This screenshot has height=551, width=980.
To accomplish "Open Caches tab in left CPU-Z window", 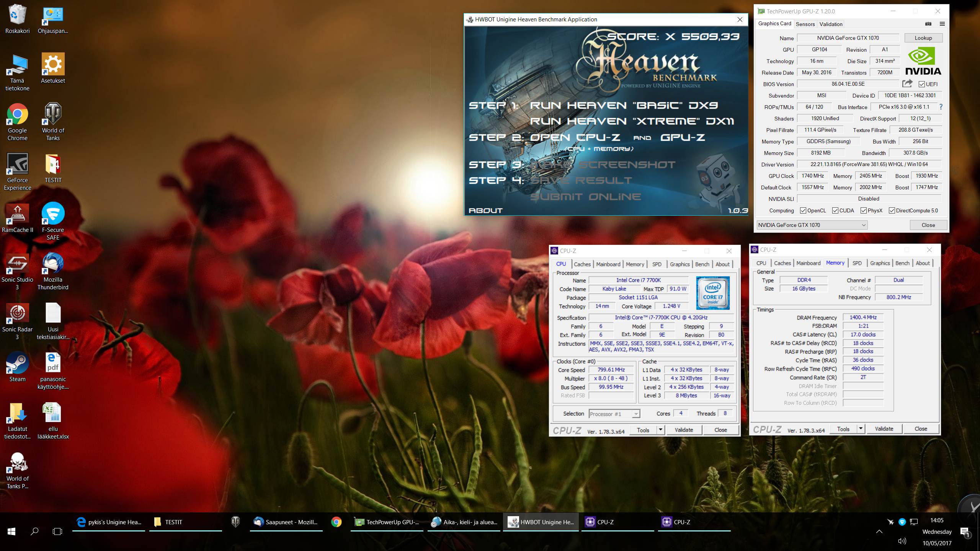I will click(582, 264).
